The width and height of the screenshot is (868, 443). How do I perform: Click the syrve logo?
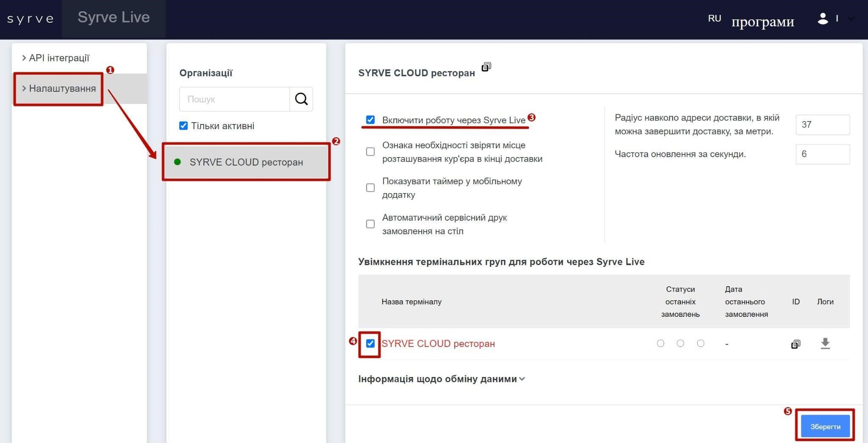coord(30,19)
